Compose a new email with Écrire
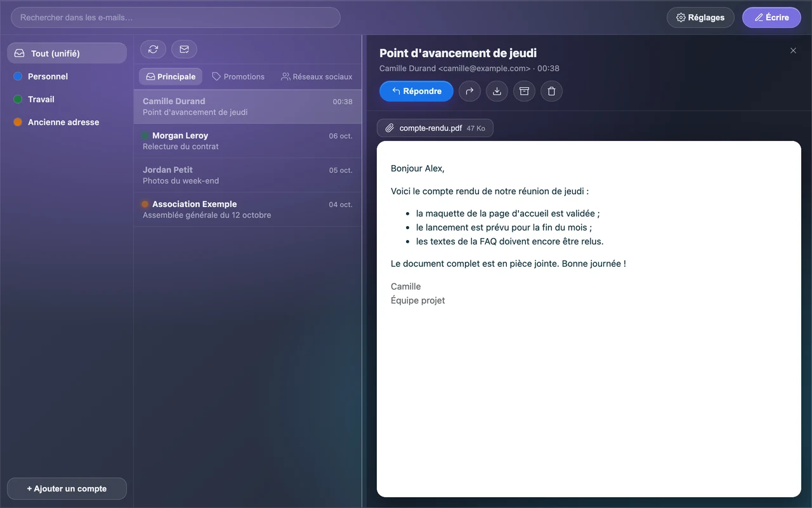This screenshot has height=508, width=812. (x=772, y=18)
